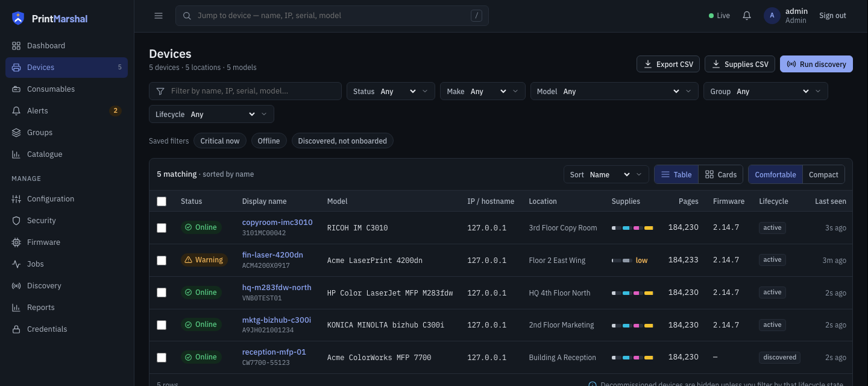Toggle the sidebar with the hamburger icon

click(x=159, y=16)
